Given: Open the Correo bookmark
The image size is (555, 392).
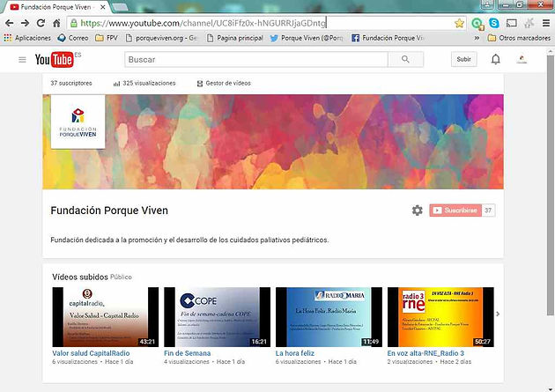Looking at the screenshot, I should coord(73,38).
